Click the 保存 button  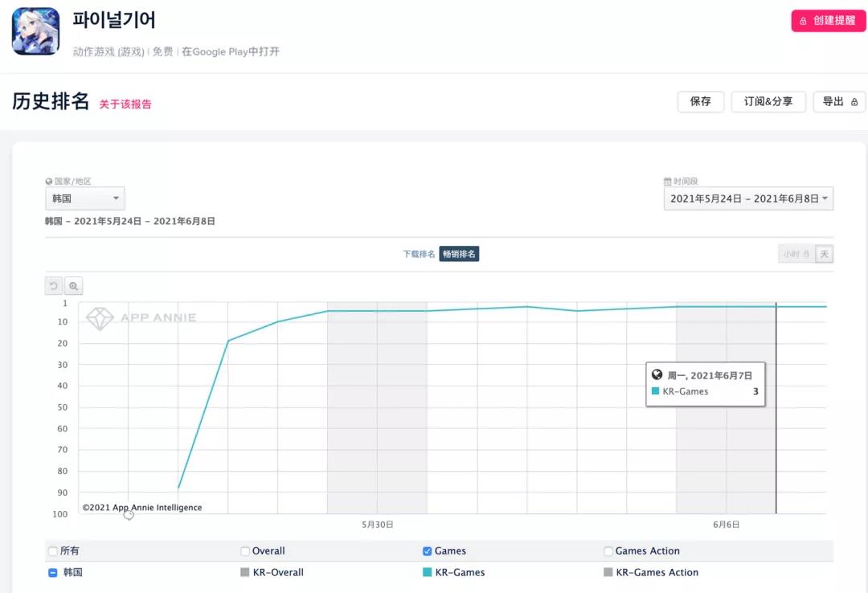click(x=700, y=102)
